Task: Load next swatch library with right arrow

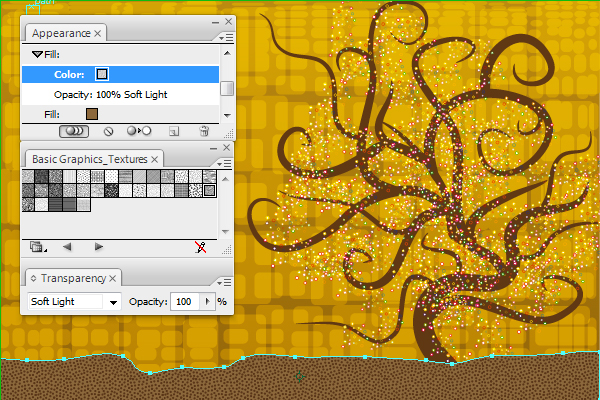Action: tap(99, 247)
